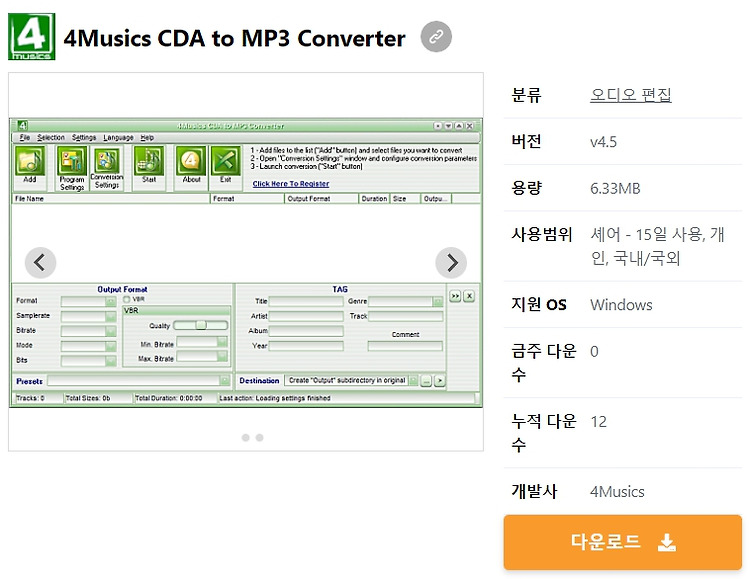Open the Genre dropdown

[x=437, y=301]
